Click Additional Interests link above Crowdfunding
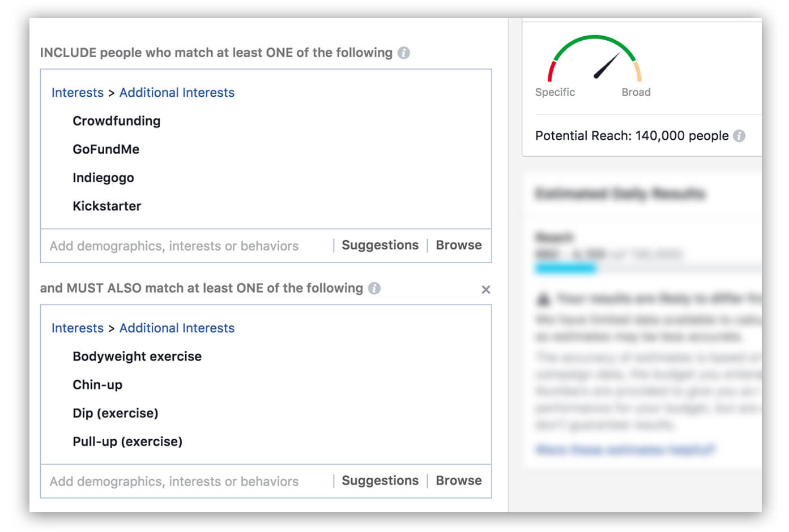 [177, 93]
